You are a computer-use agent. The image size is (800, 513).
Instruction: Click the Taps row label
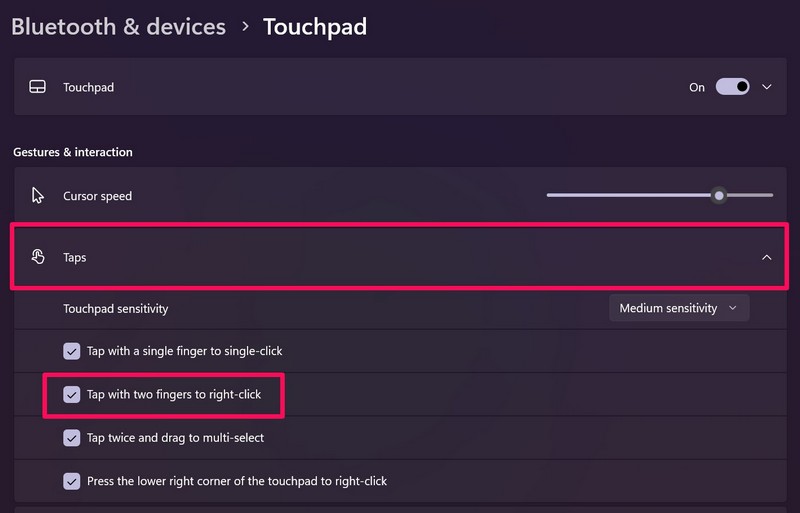click(75, 257)
